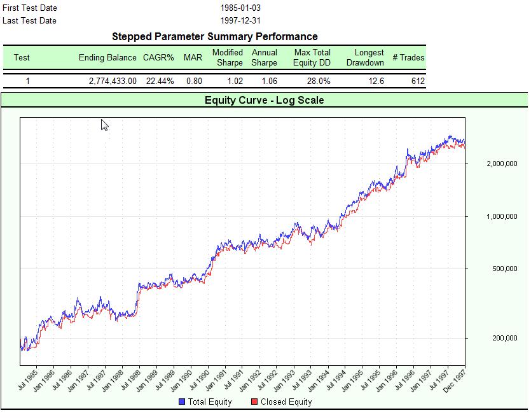Viewport: 531px width, 420px height.
Task: Expand the Longest Drawdown column header
Action: (366, 57)
